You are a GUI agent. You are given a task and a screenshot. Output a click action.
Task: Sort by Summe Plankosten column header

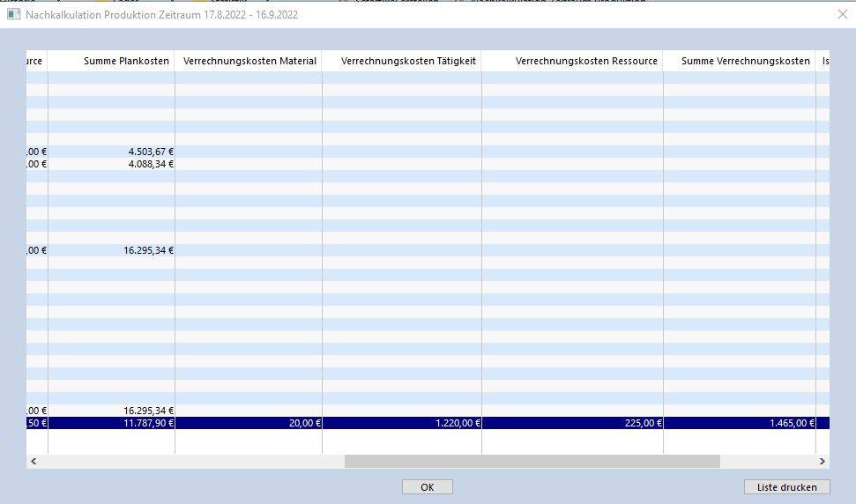(111, 61)
